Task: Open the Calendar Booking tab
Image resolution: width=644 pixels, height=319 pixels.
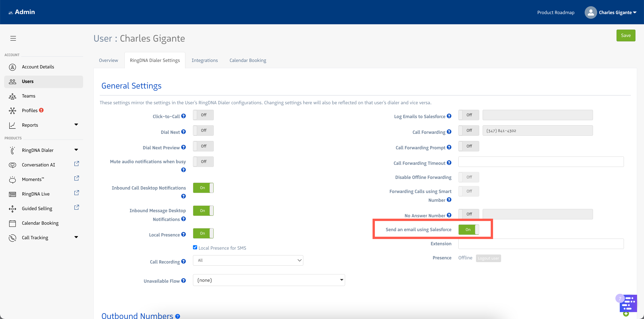Action: click(248, 60)
